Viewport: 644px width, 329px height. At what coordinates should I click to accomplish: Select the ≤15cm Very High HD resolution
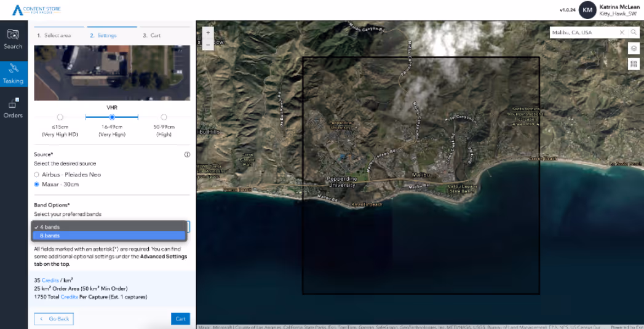point(60,117)
